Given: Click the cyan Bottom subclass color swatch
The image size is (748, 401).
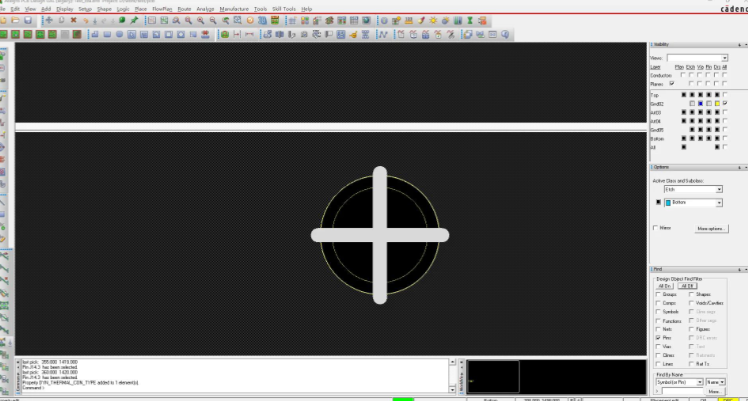Looking at the screenshot, I should tap(668, 203).
